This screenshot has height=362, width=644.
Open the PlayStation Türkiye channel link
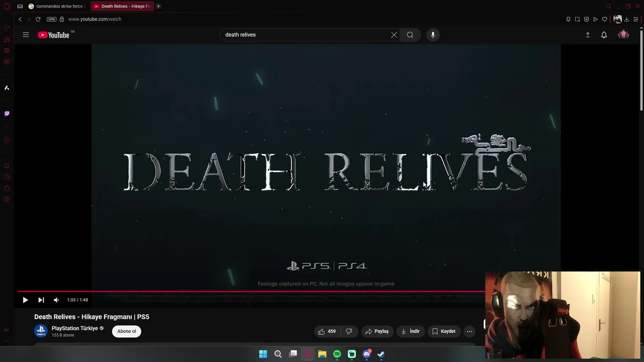point(75,328)
